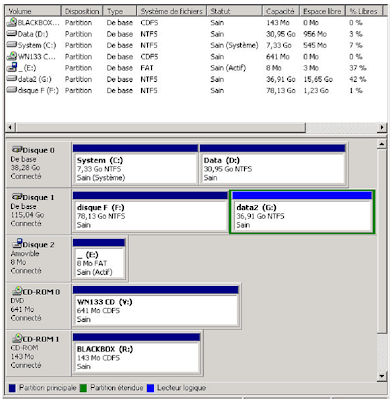Click the vertical scrollbar down arrow in disk view
The width and height of the screenshot is (390, 400).
382,376
